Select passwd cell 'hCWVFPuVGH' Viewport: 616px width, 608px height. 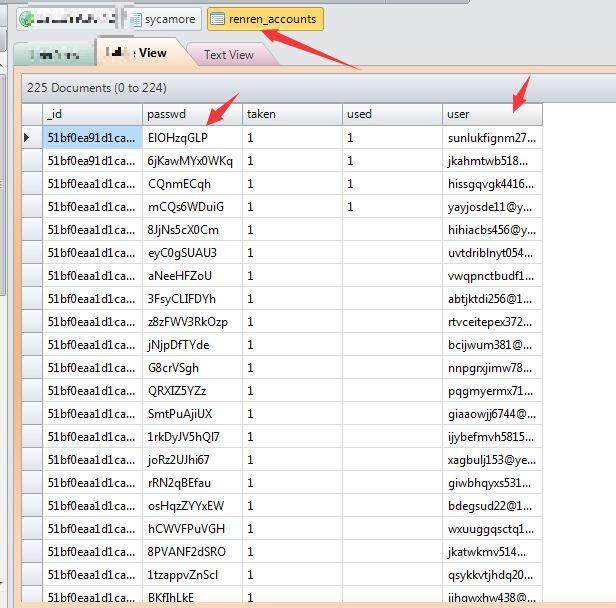192,528
